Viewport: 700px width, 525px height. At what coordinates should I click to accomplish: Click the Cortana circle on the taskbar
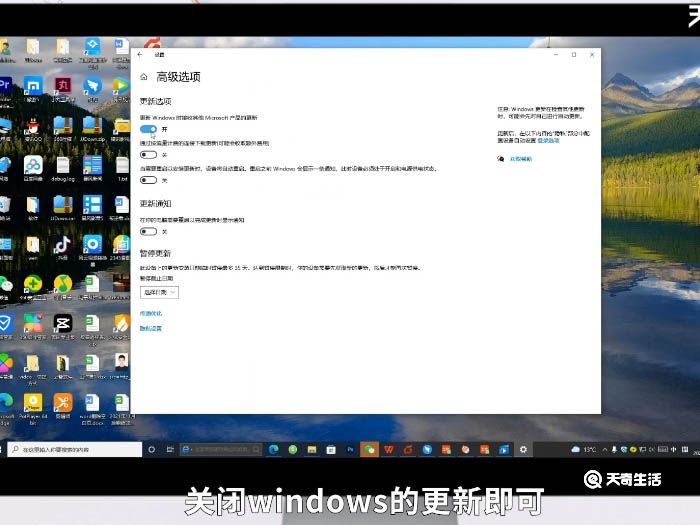152,450
